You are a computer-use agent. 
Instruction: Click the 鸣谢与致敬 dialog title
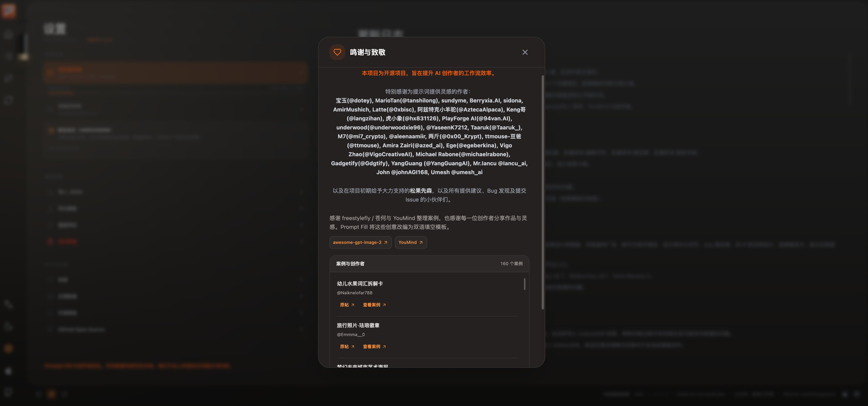367,52
